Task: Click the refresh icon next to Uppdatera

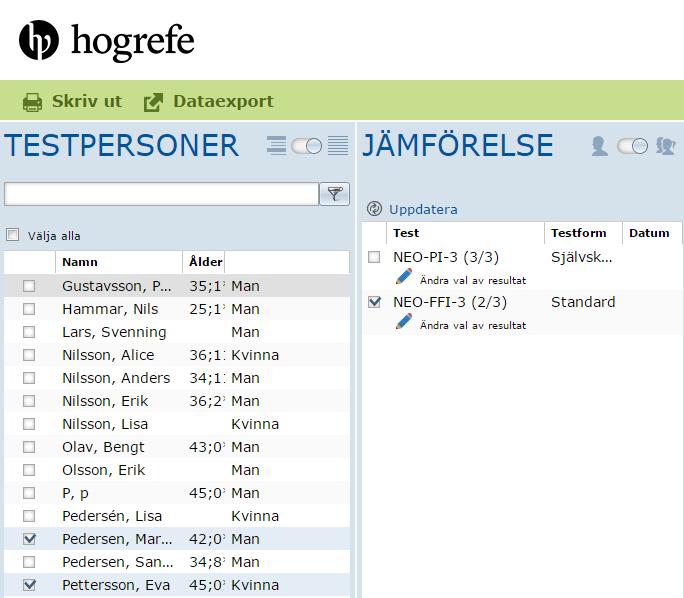Action: pos(374,209)
